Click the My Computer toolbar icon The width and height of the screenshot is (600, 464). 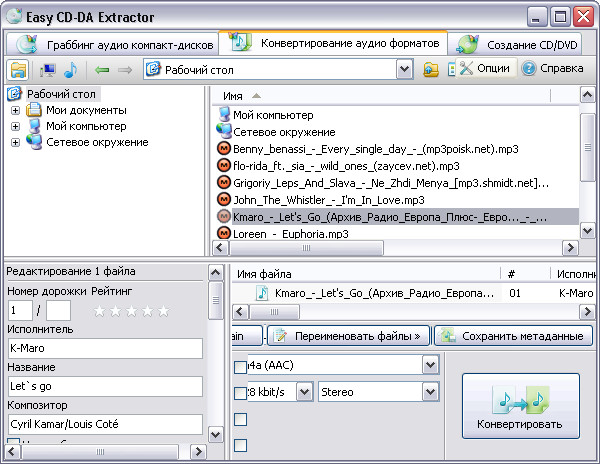click(x=48, y=70)
